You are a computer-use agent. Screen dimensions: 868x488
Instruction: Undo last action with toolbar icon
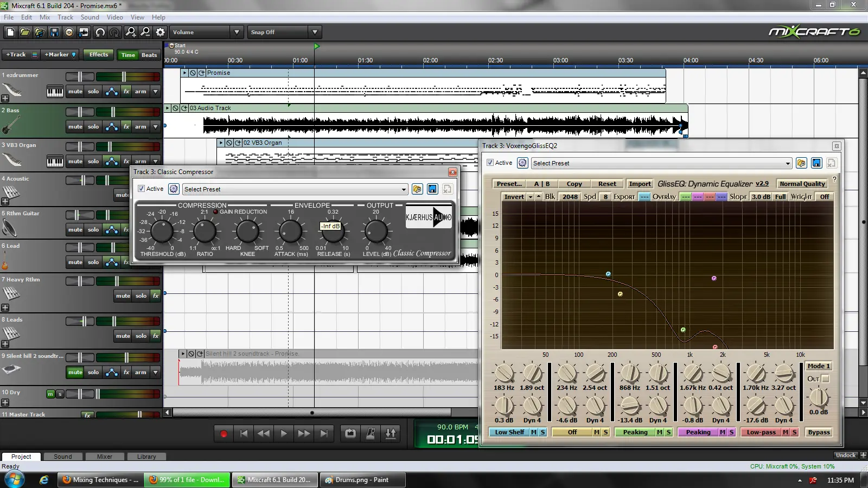[x=100, y=32]
